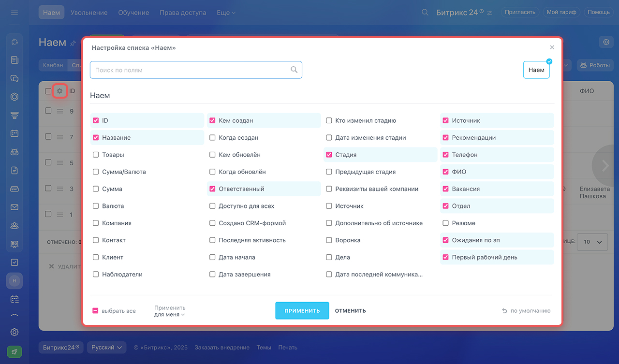The image size is (619, 364).
Task: Open Мой тариф
Action: coord(561,12)
